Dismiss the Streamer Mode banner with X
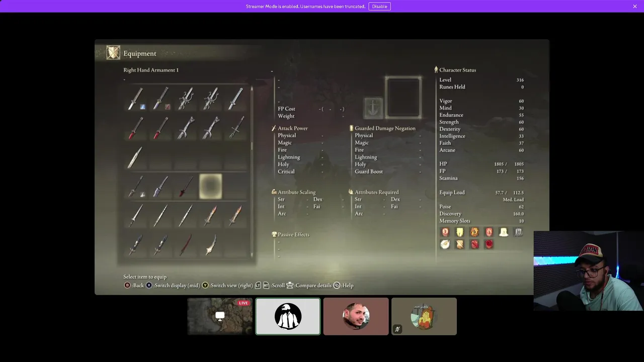Screen dimensions: 644x362 [635, 6]
